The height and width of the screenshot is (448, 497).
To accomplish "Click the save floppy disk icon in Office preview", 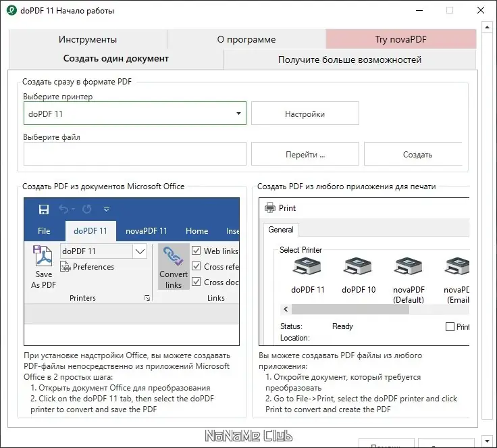I will (44, 209).
